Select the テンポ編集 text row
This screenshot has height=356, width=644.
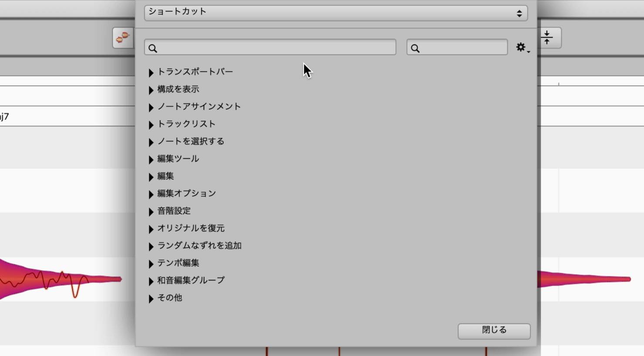pos(178,263)
